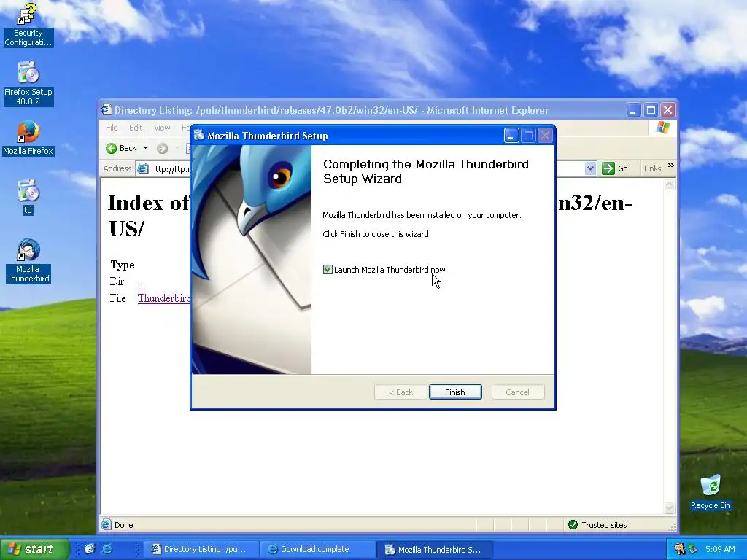Screen dimensions: 747x560
Task: Open the Edit menu in Internet Explorer
Action: 136,128
